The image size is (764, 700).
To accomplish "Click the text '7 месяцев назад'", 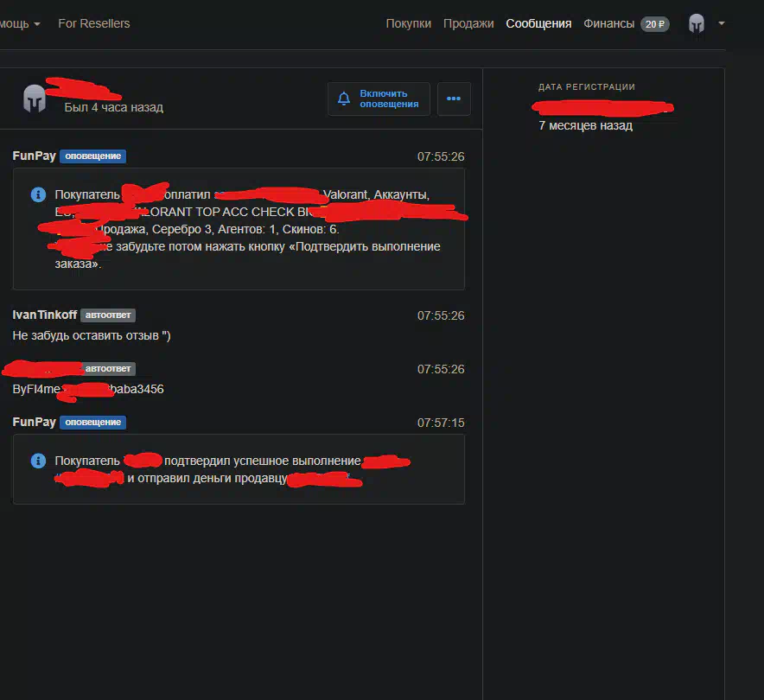I will click(585, 125).
